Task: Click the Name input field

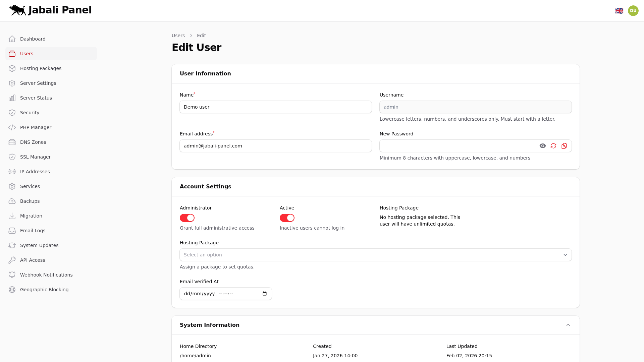Action: [275, 107]
